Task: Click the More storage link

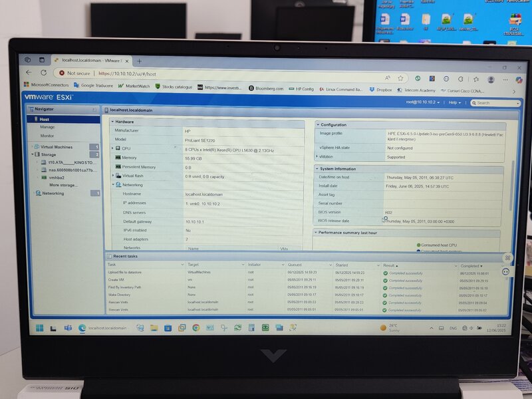Action: (63, 186)
